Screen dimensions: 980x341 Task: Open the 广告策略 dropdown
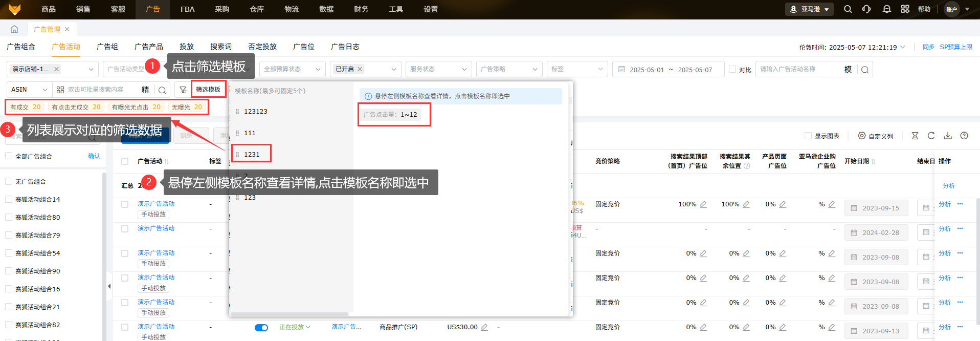coord(509,69)
